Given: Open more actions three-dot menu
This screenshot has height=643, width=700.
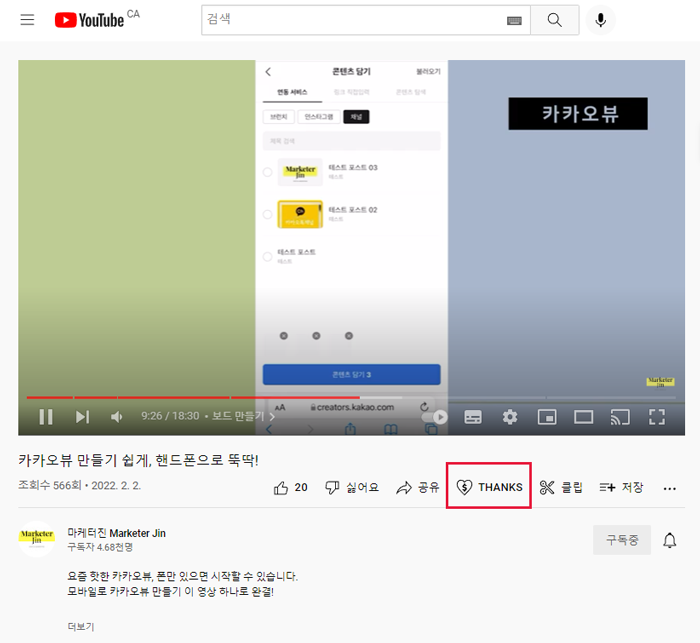Looking at the screenshot, I should coord(669,489).
